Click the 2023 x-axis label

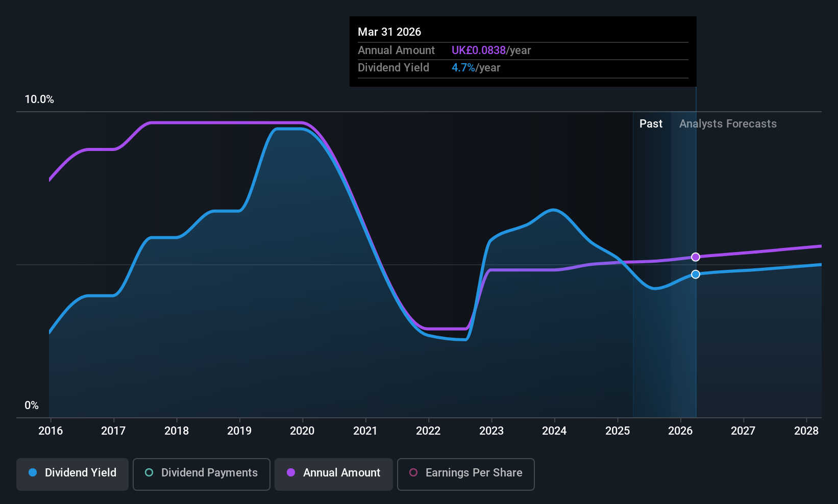pos(491,431)
